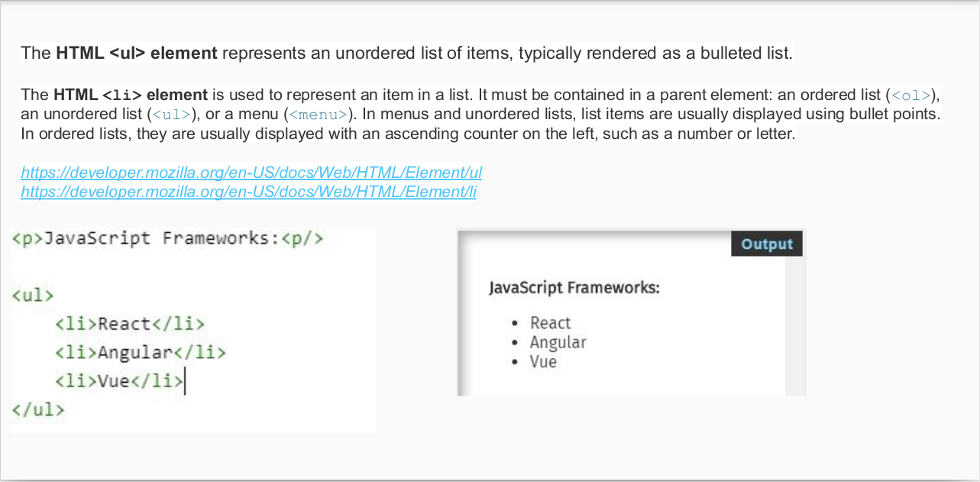This screenshot has height=482, width=980.
Task: Click the inline <menu> code reference
Action: (x=318, y=115)
